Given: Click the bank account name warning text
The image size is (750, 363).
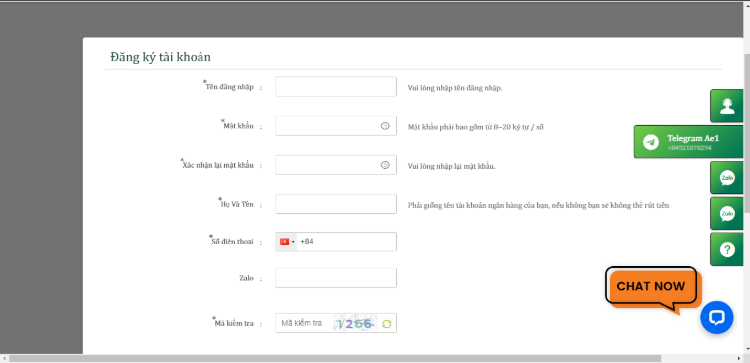Looking at the screenshot, I should click(x=538, y=206).
